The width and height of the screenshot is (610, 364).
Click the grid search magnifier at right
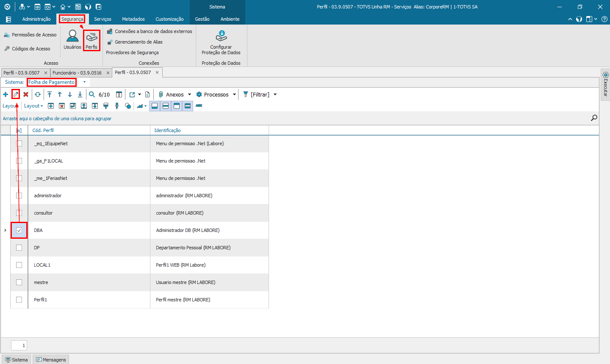pyautogui.click(x=594, y=118)
